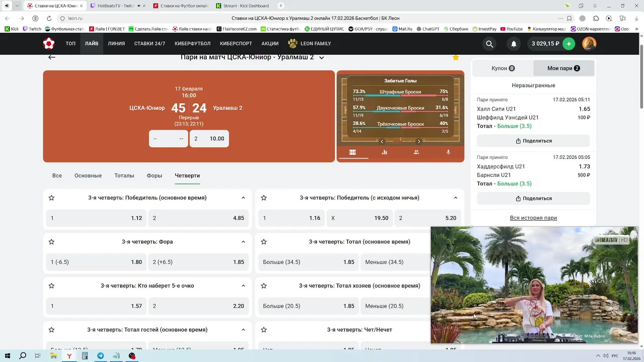
Task: Open the ЛИНИЯ section
Action: click(x=116, y=44)
